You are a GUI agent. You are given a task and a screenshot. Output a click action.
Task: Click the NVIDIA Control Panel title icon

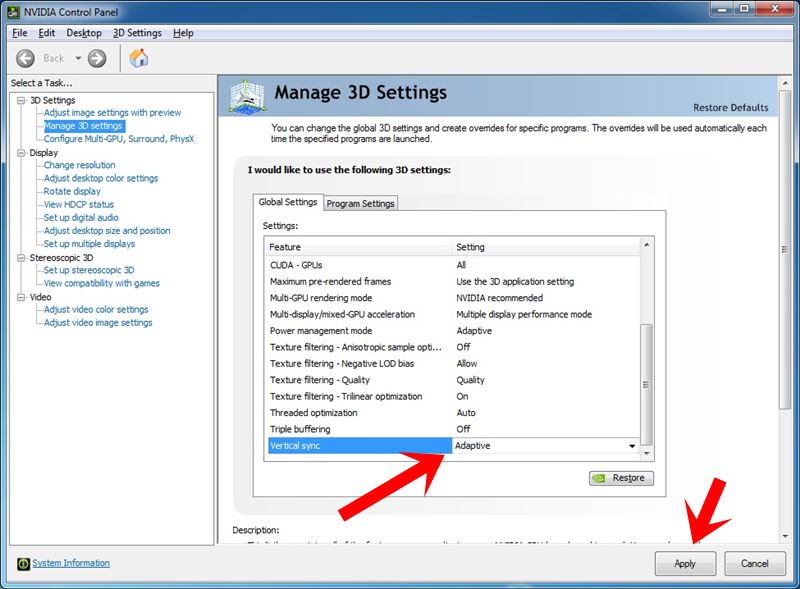[x=13, y=12]
